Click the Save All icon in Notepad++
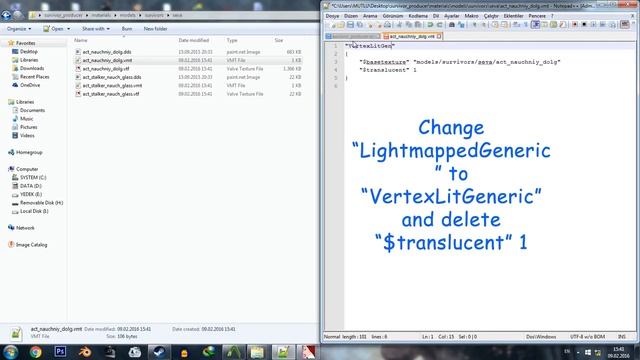 (x=360, y=25)
